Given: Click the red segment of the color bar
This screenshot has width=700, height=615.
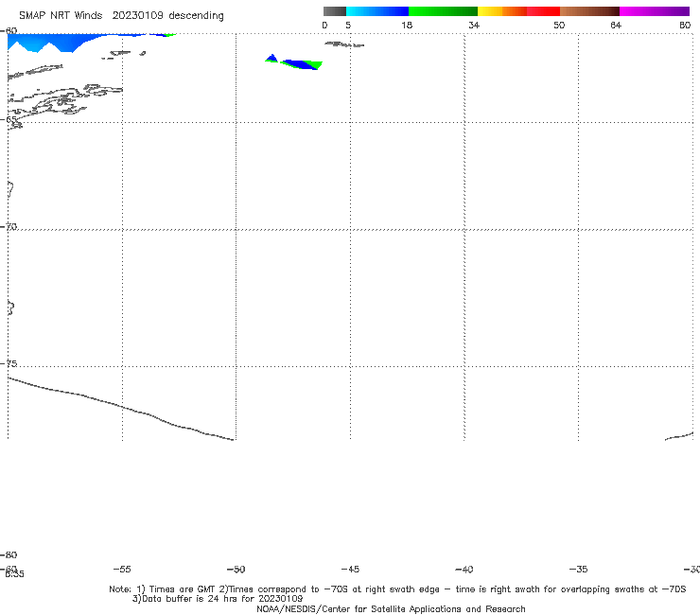Looking at the screenshot, I should tap(543, 11).
